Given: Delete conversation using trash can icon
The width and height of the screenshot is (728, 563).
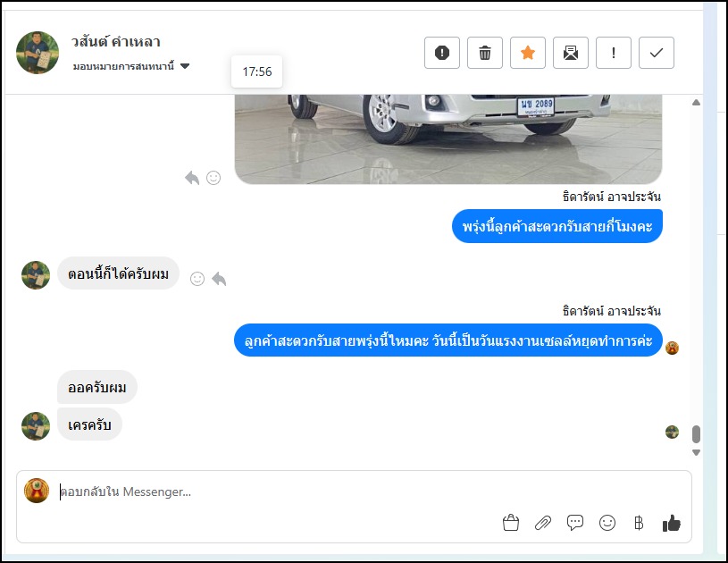Looking at the screenshot, I should (x=485, y=53).
